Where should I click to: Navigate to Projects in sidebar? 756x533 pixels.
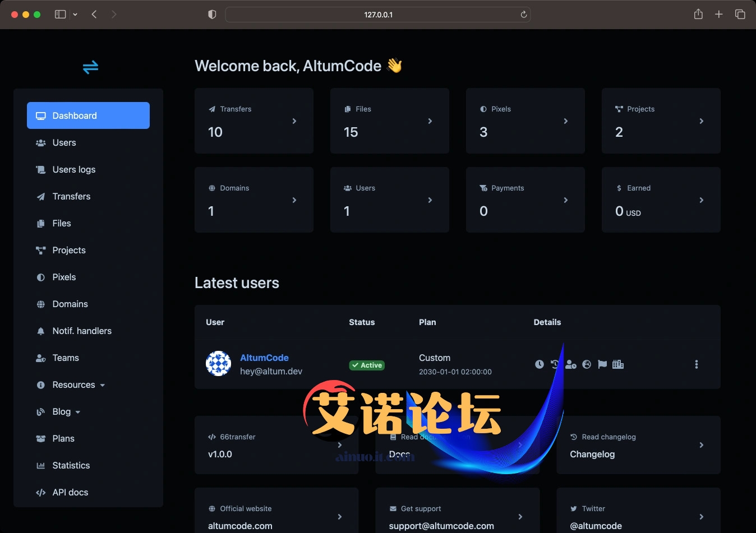click(x=88, y=250)
